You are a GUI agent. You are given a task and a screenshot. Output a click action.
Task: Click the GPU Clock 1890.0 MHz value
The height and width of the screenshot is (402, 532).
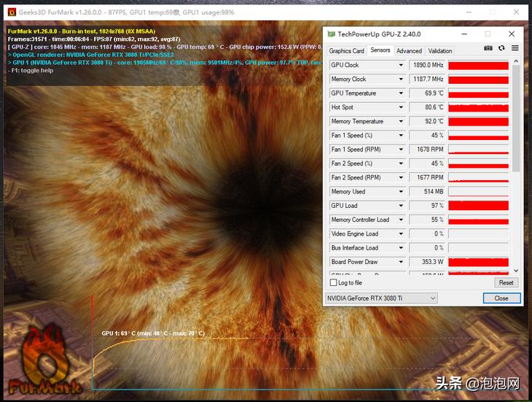[427, 65]
